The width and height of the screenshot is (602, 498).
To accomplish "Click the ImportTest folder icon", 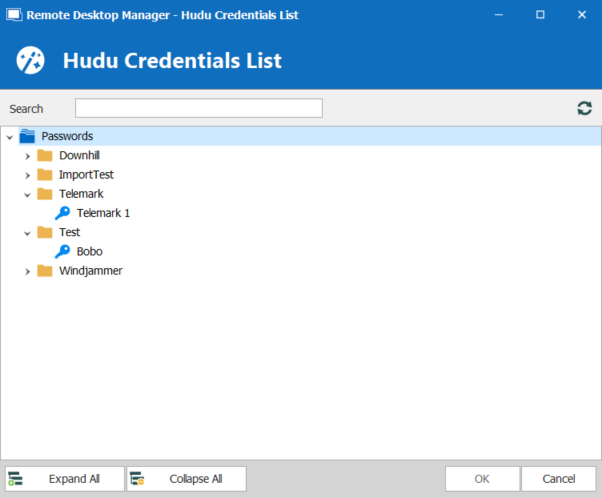I will (x=45, y=175).
